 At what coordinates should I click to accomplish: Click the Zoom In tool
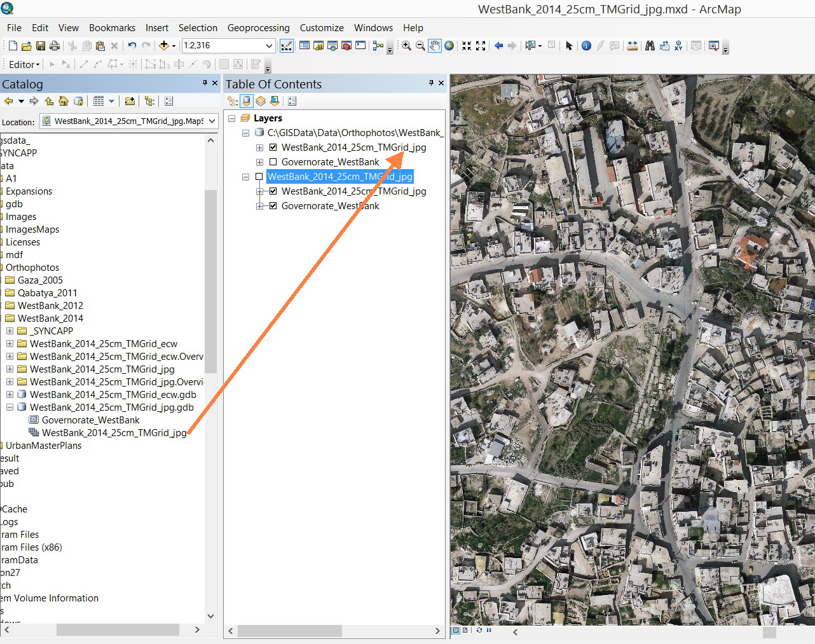(x=406, y=46)
